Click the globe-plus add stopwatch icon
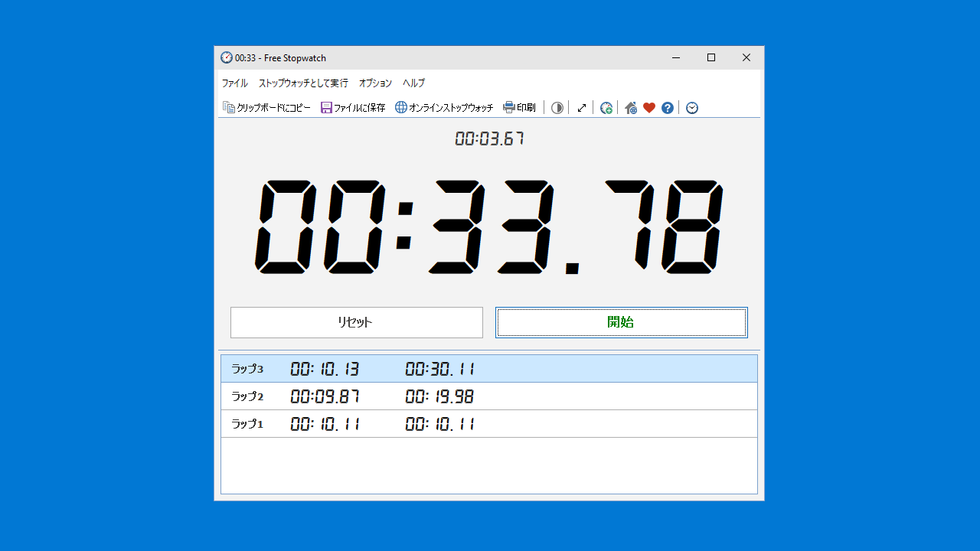This screenshot has height=551, width=980. pos(606,108)
